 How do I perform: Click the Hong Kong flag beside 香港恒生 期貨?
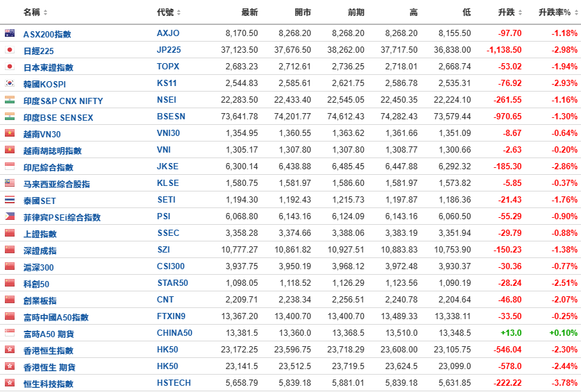(x=10, y=366)
